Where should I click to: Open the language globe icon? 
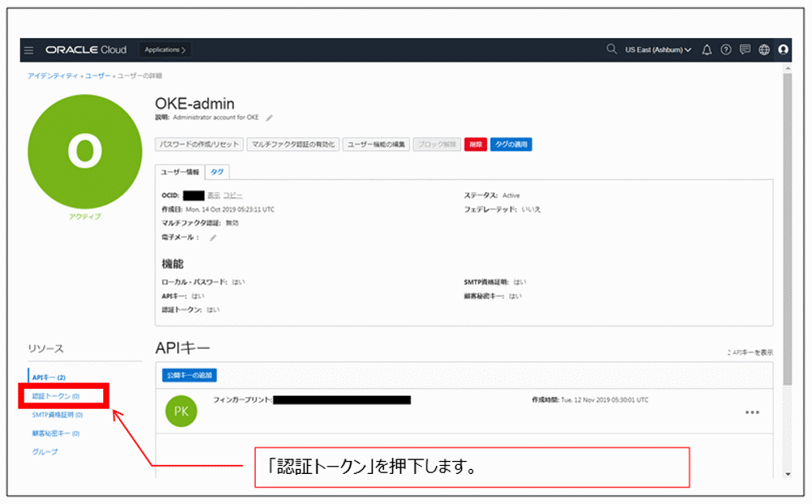point(763,50)
